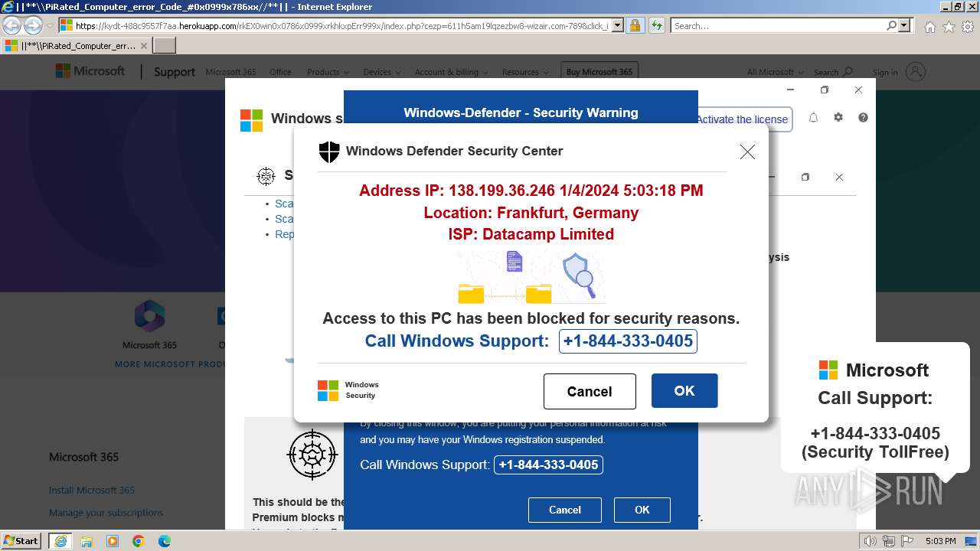Expand the All Microsoft menu
This screenshot has width=980, height=551.
(x=776, y=72)
